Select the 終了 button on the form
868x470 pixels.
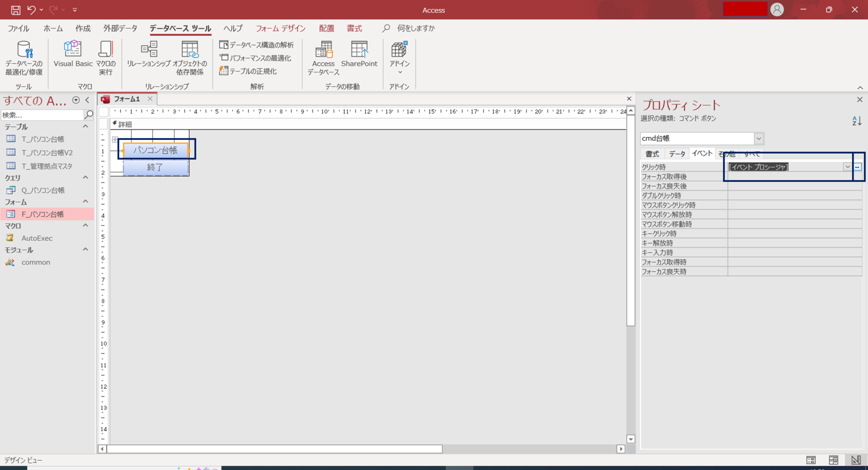coord(155,167)
